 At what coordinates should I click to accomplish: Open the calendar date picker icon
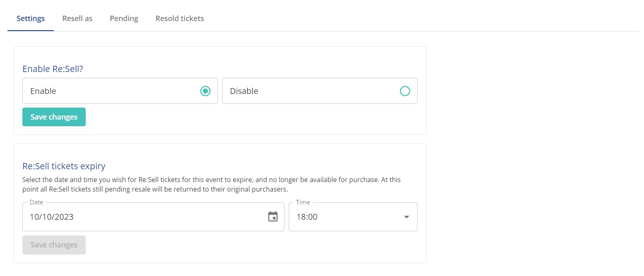[x=273, y=216]
